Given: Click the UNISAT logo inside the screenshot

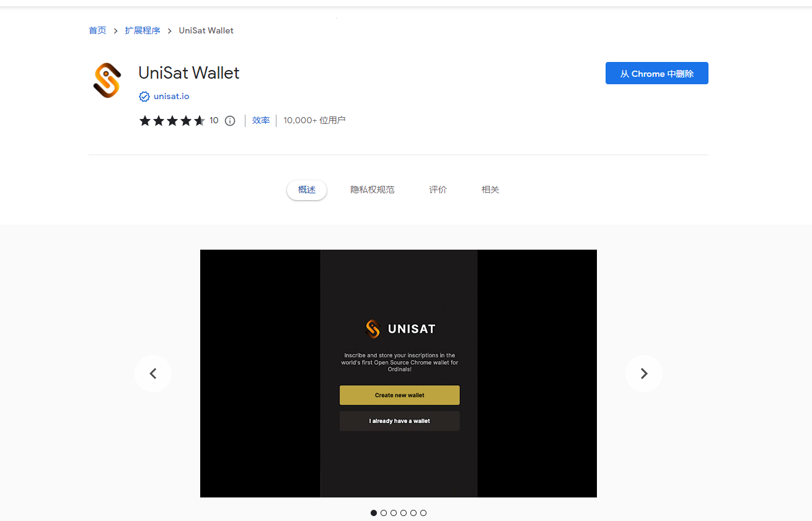Looking at the screenshot, I should click(400, 329).
